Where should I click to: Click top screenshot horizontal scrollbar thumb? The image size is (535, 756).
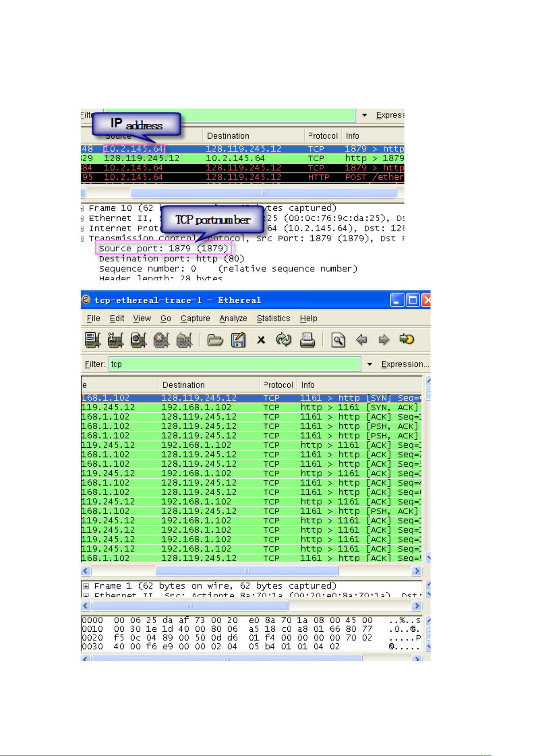263,193
